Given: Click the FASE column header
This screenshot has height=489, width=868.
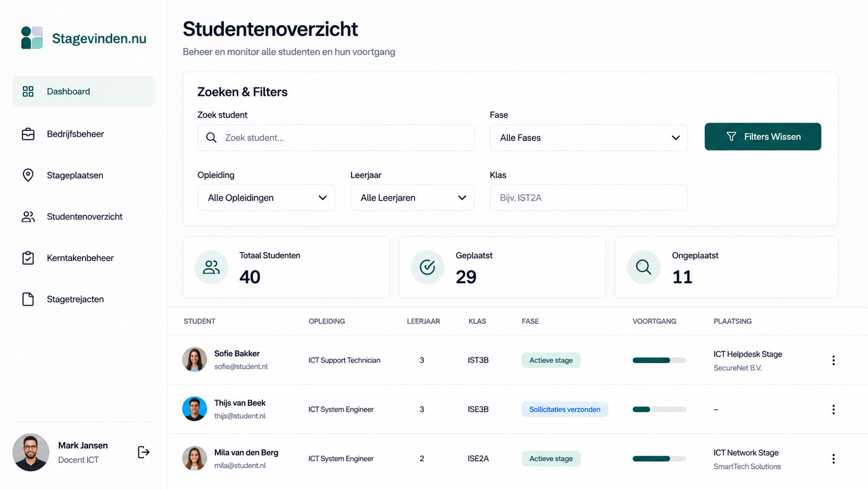Looking at the screenshot, I should point(530,321).
